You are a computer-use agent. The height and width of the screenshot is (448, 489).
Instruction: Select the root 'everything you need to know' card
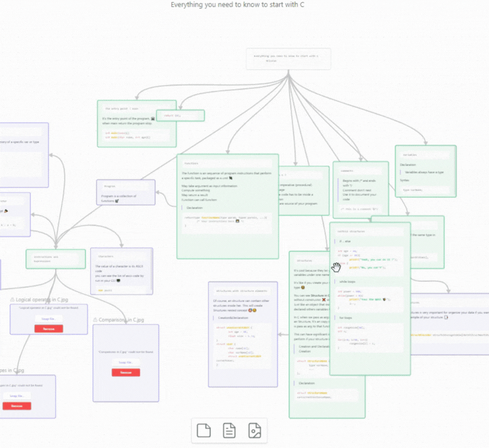pyautogui.click(x=288, y=58)
